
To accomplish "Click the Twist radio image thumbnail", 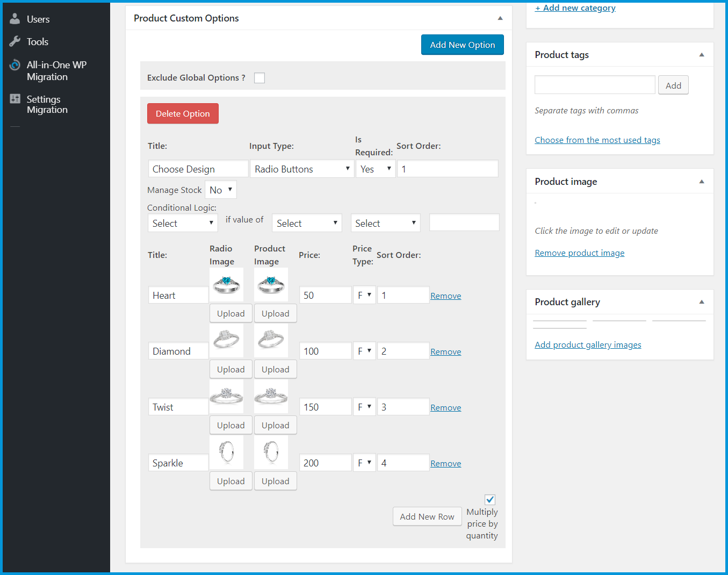I will point(226,396).
